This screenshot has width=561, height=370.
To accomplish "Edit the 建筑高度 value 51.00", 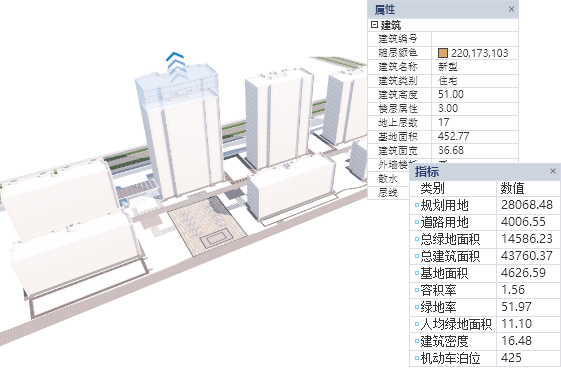I will coord(475,94).
